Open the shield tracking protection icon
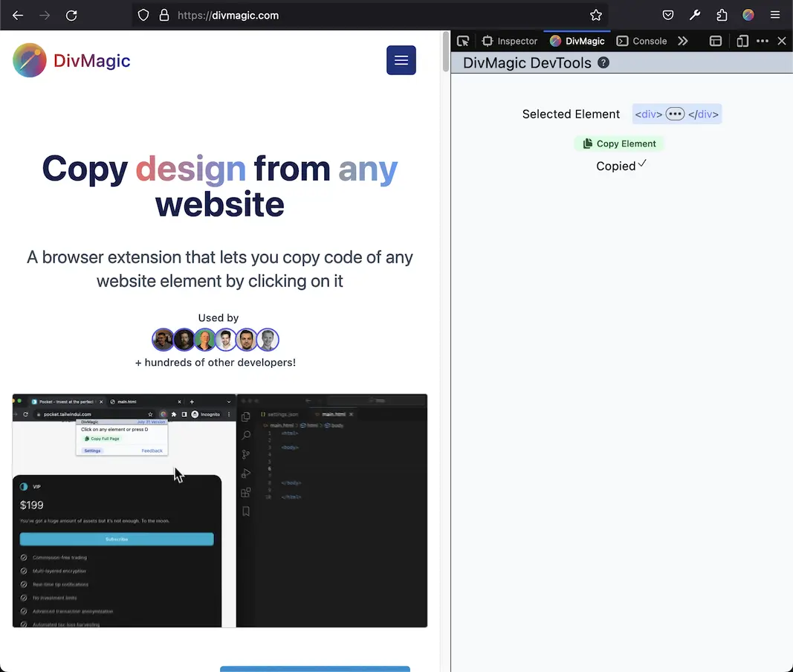 pos(143,15)
